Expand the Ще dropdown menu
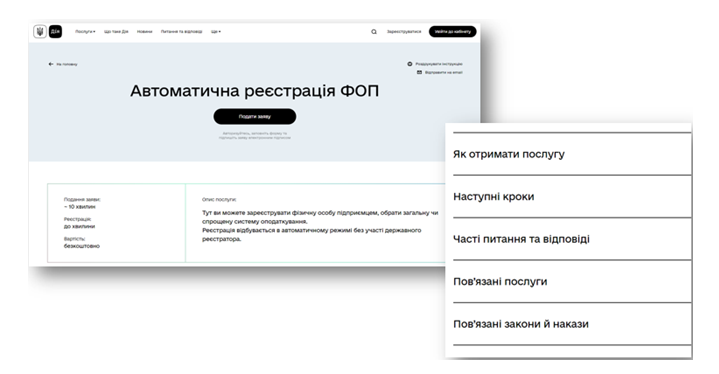 216,32
